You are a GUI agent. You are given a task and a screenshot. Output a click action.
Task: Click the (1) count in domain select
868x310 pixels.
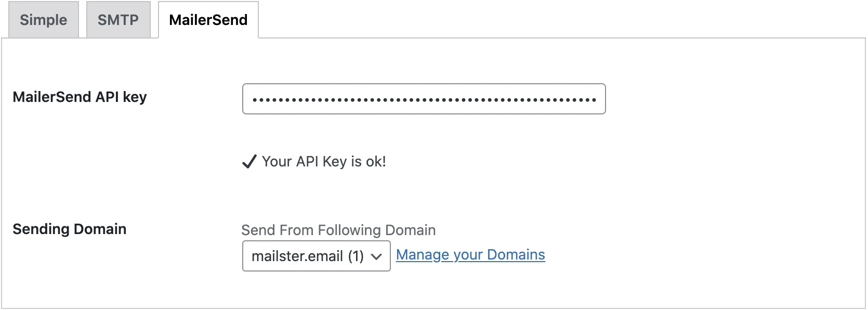tap(356, 256)
